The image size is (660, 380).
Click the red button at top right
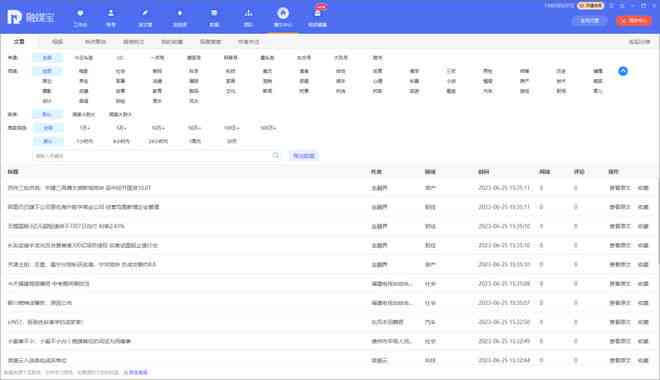click(x=633, y=20)
